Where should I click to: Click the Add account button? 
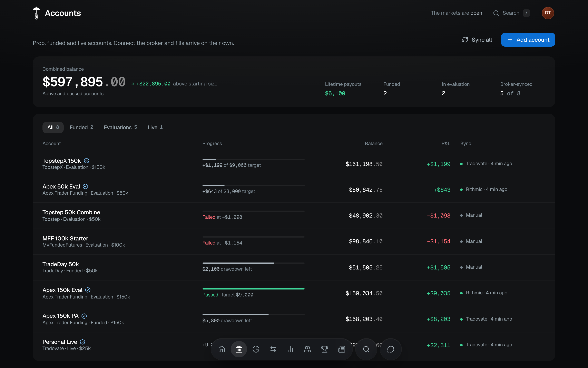tap(528, 40)
